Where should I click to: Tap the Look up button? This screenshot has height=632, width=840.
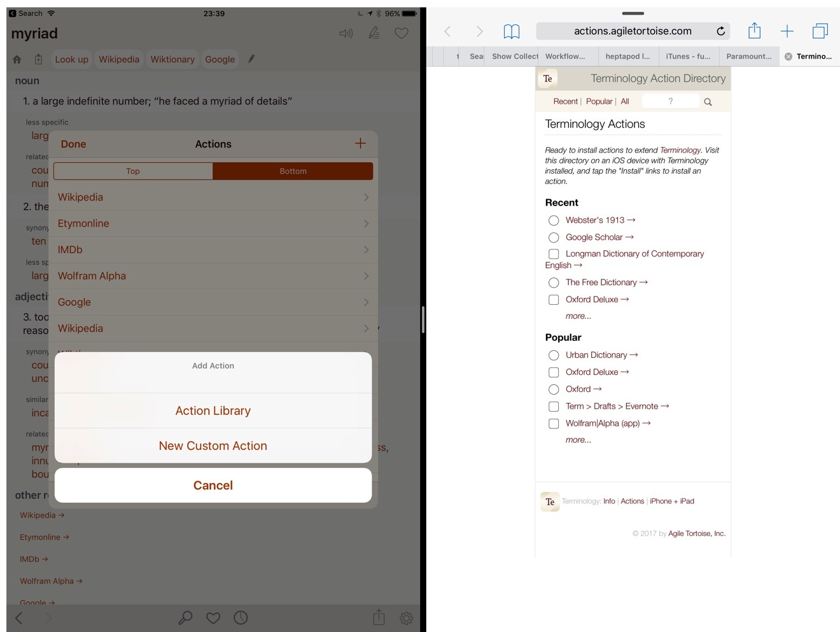click(72, 59)
